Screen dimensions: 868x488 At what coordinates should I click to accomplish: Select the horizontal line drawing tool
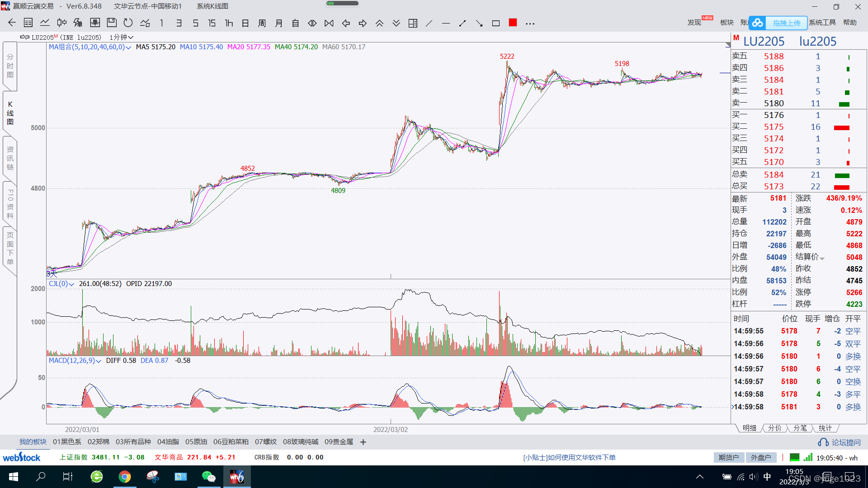(446, 23)
